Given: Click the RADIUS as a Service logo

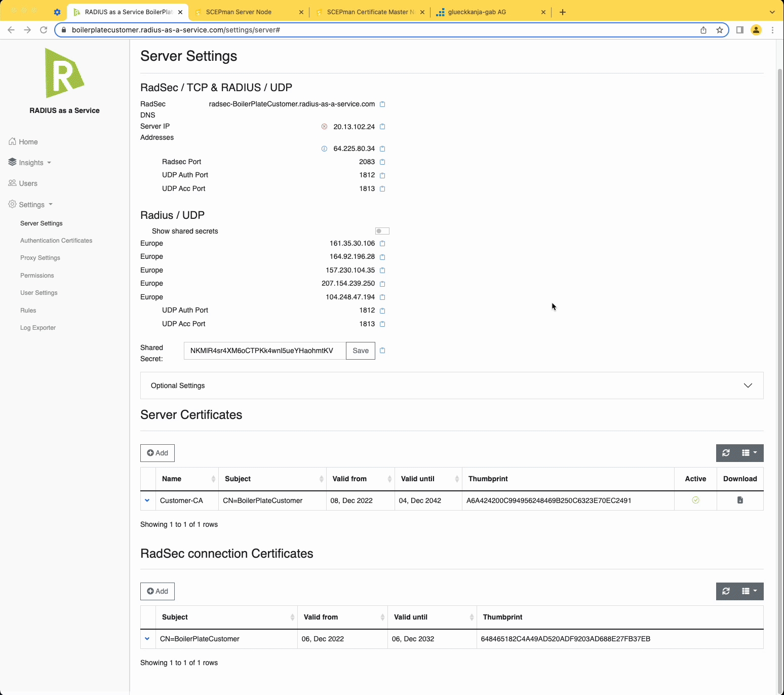Looking at the screenshot, I should point(64,73).
